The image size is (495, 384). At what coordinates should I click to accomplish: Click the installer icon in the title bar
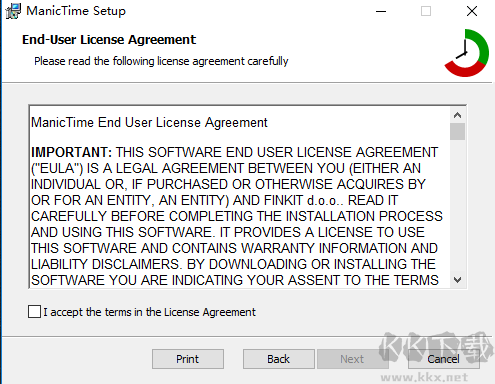click(13, 11)
